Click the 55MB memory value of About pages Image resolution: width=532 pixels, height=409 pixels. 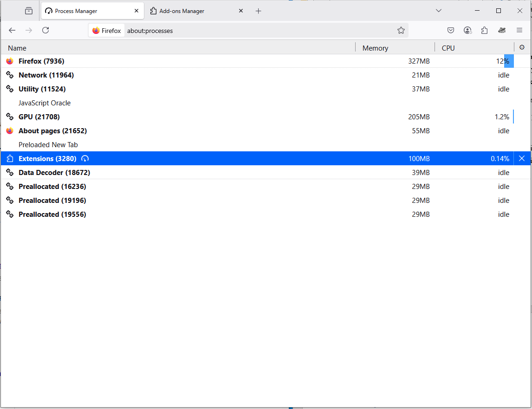[421, 130]
